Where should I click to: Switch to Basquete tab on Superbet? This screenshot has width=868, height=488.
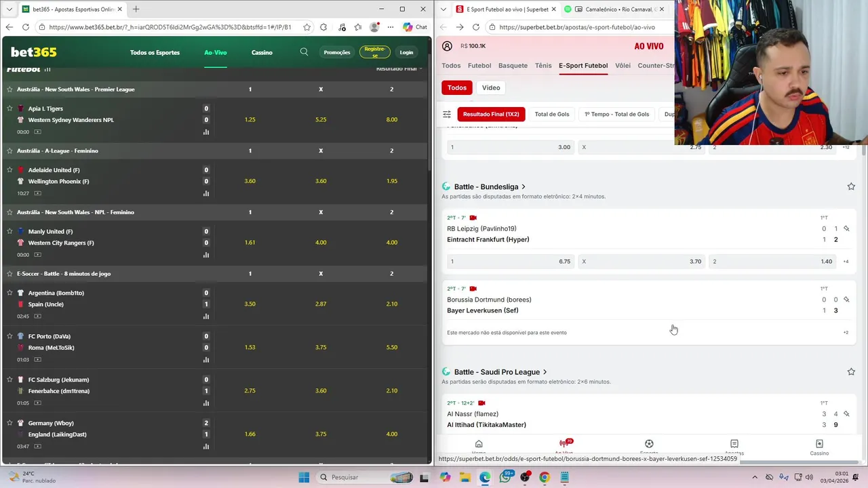pyautogui.click(x=513, y=66)
